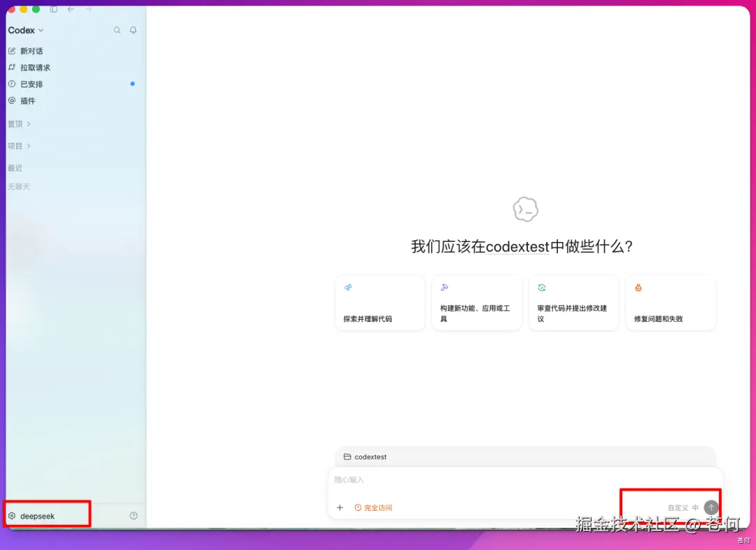Open notifications bell icon
Viewport: 756px width, 550px height.
(133, 30)
